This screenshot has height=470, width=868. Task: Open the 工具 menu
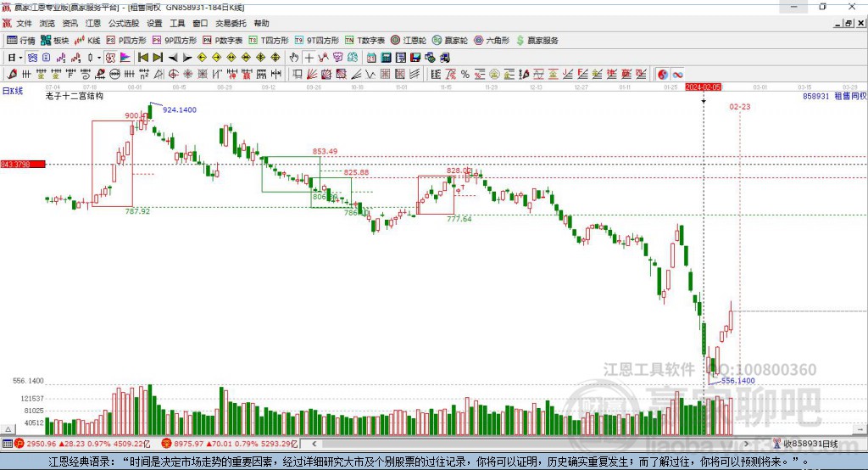pyautogui.click(x=177, y=23)
